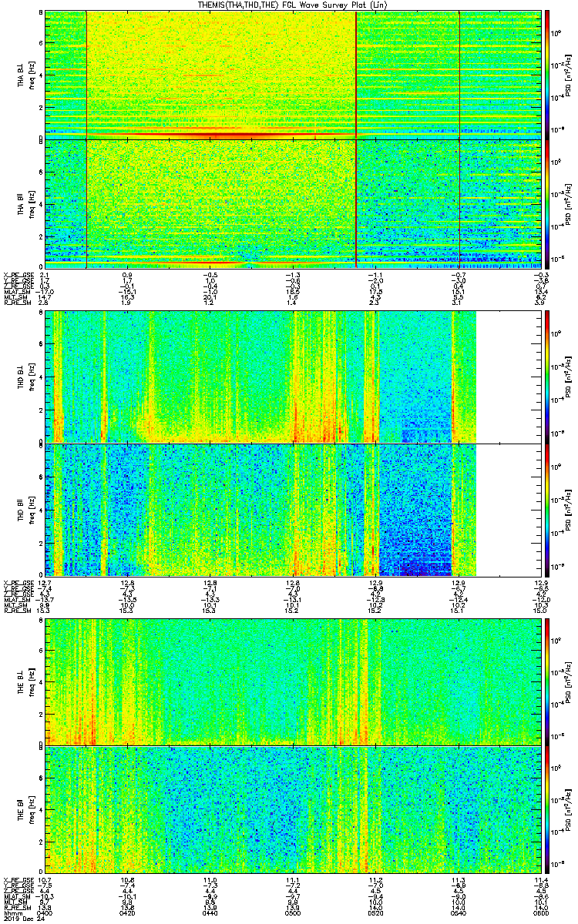Click the THE BII spectrogram panel

pyautogui.click(x=293, y=809)
